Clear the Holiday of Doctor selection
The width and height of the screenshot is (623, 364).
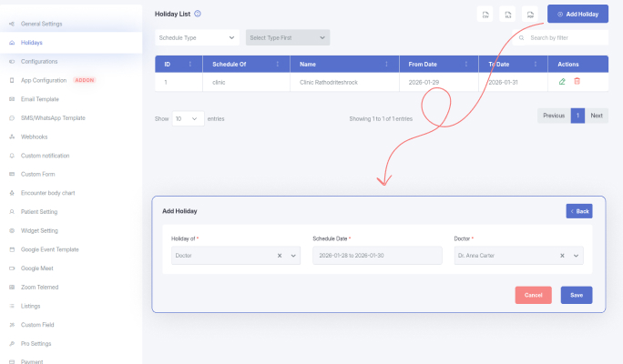pyautogui.click(x=280, y=256)
